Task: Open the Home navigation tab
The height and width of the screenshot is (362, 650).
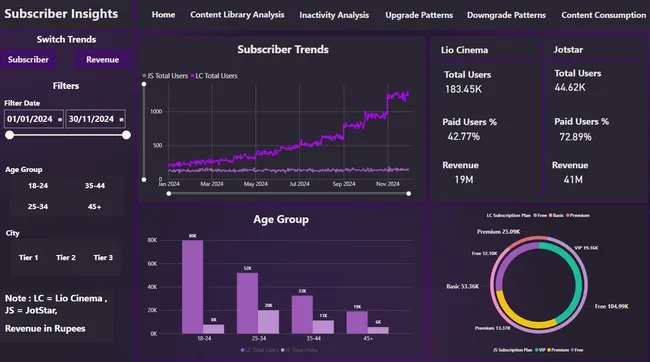Action: coord(163,15)
